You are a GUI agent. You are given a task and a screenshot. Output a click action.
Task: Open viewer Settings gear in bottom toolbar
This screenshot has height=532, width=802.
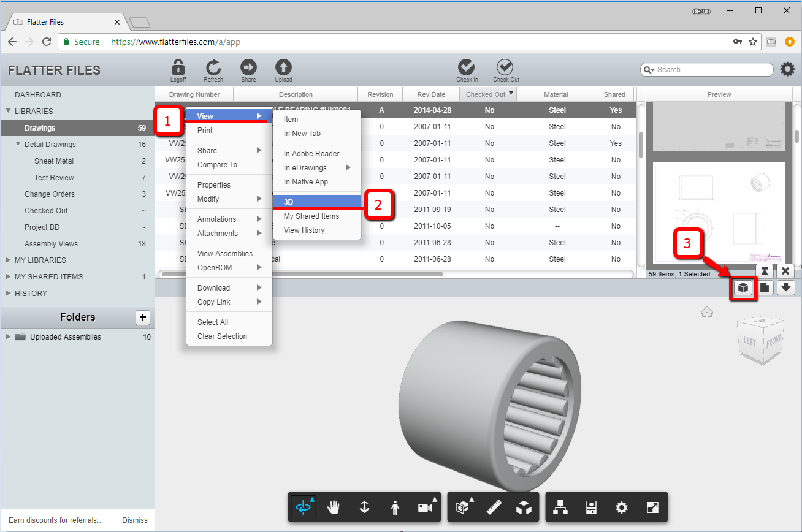pyautogui.click(x=622, y=507)
